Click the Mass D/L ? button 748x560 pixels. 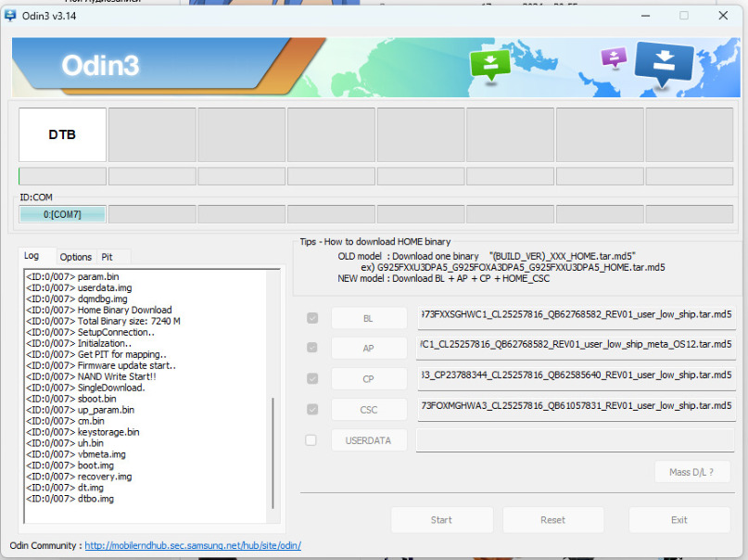691,472
